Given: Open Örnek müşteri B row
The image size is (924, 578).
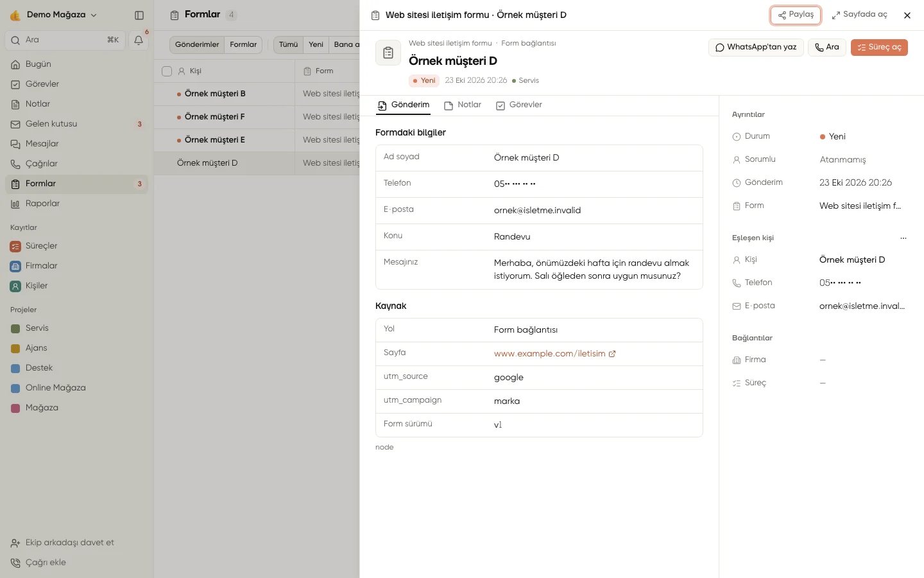Looking at the screenshot, I should 257,94.
